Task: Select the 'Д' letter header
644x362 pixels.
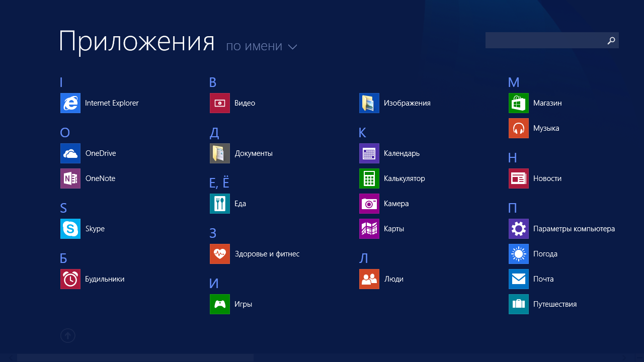Action: (214, 133)
